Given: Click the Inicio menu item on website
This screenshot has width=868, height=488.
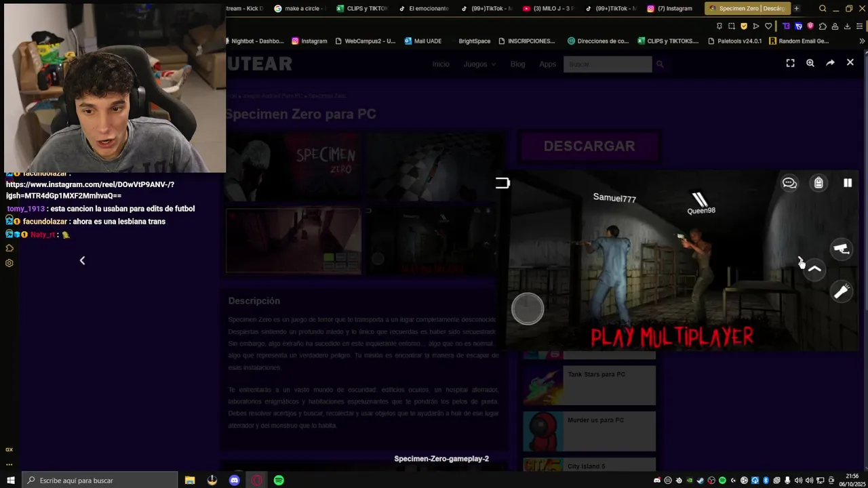Looking at the screenshot, I should (441, 64).
